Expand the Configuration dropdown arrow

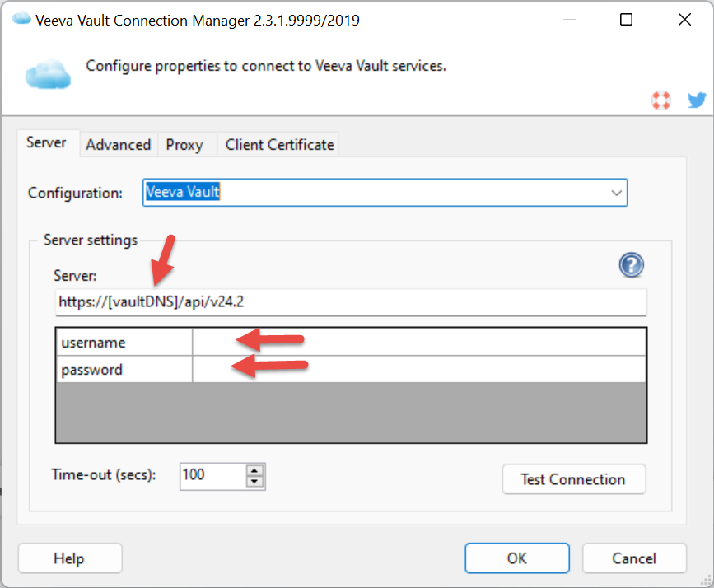(x=617, y=193)
